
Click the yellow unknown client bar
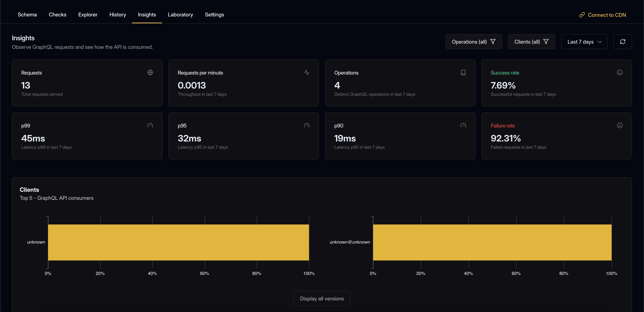pyautogui.click(x=178, y=242)
